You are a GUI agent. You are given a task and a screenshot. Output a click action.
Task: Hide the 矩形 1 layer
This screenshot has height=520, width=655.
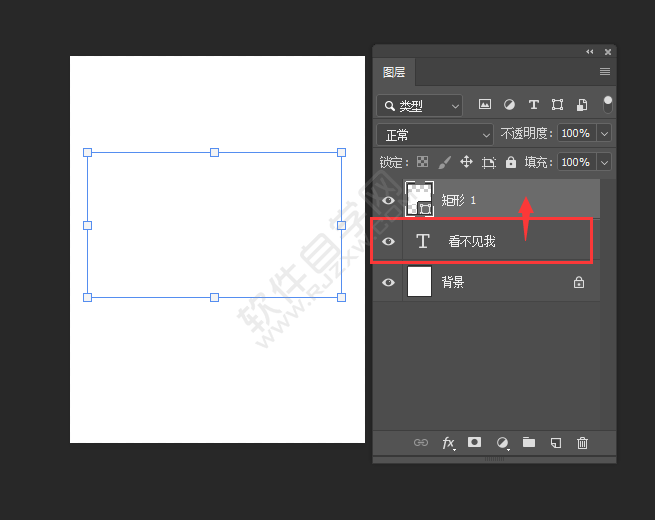coord(388,200)
